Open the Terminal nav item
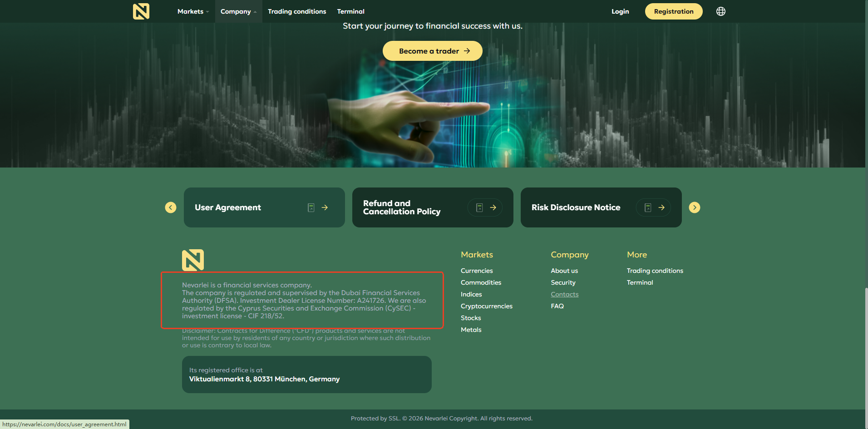Viewport: 868px width, 429px height. tap(350, 11)
